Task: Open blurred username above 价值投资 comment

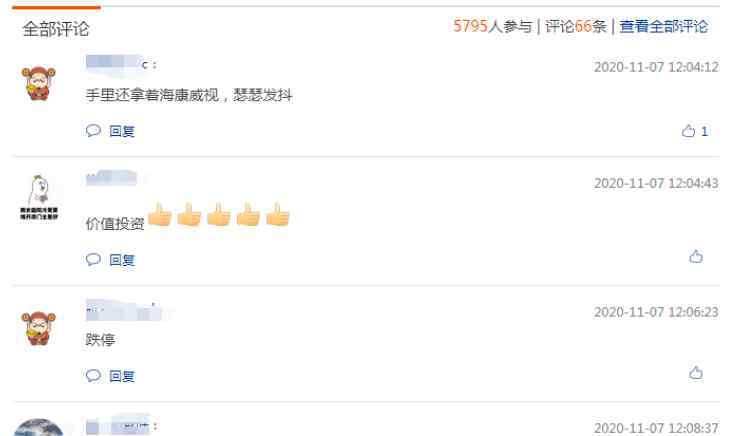Action: point(111,179)
